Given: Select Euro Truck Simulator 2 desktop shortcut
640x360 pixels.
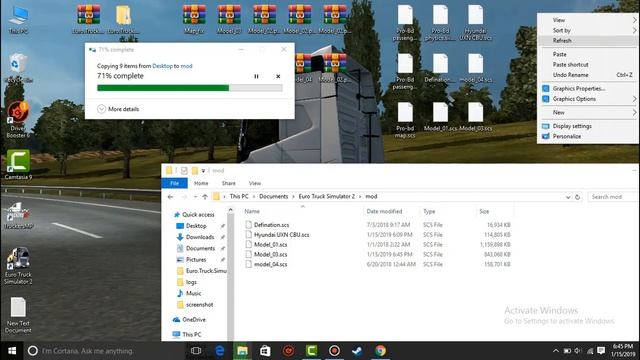Looking at the screenshot, I should pyautogui.click(x=18, y=265).
